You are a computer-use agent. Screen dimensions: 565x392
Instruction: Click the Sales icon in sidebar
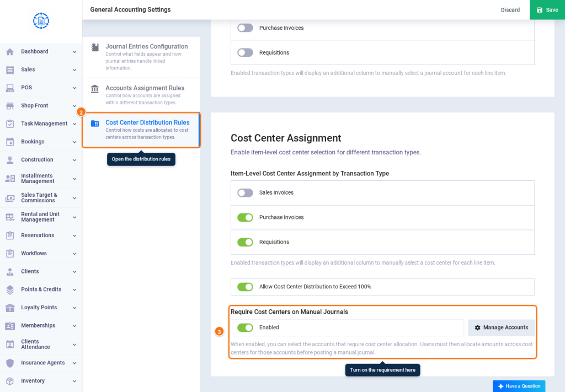pos(10,70)
